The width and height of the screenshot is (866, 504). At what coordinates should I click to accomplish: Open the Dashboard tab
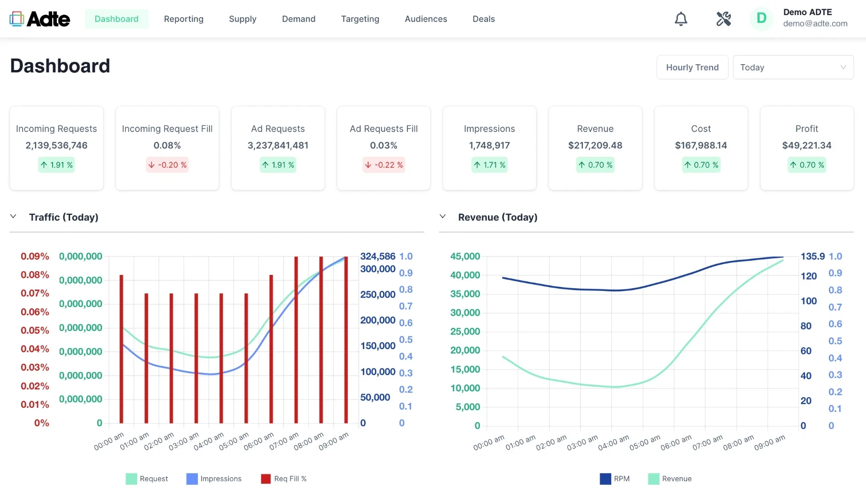coord(116,19)
